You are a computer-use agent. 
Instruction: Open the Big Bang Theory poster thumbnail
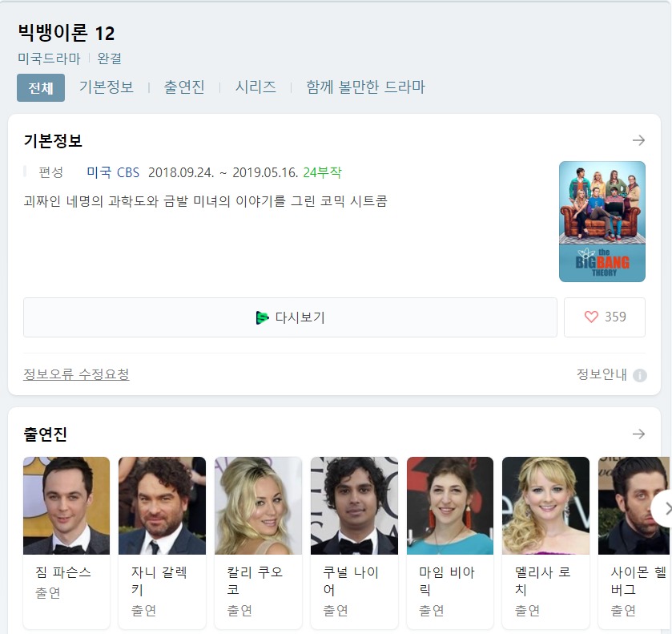point(602,221)
